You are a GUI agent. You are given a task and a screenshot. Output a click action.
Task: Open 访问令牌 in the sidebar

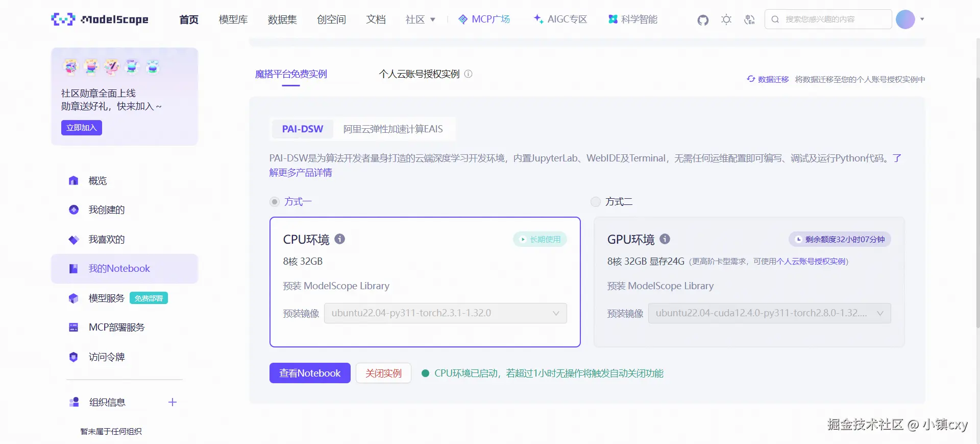click(125, 357)
